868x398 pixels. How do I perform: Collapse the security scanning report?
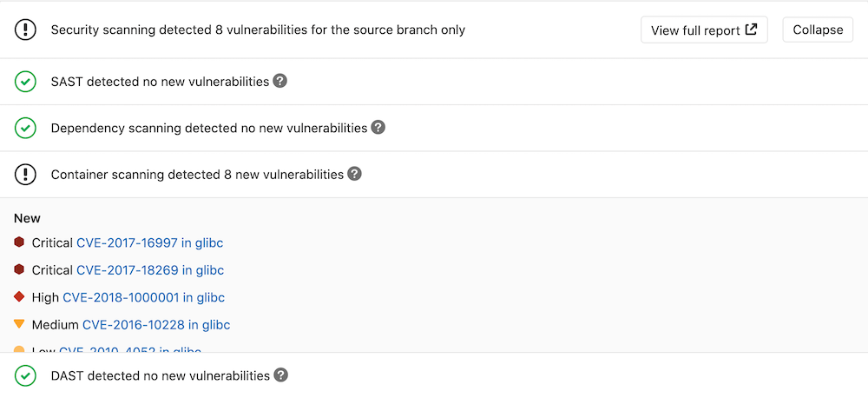click(817, 30)
